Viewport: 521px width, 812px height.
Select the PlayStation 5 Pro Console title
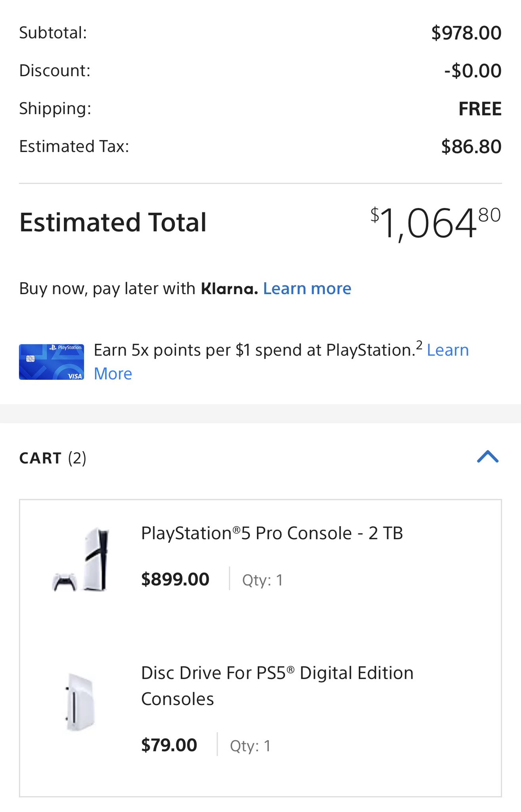click(272, 533)
